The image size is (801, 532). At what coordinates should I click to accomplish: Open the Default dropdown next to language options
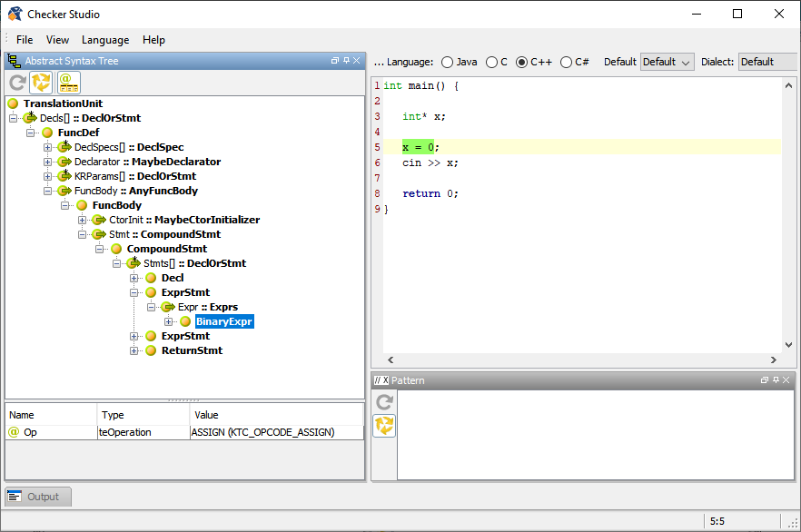pyautogui.click(x=667, y=62)
